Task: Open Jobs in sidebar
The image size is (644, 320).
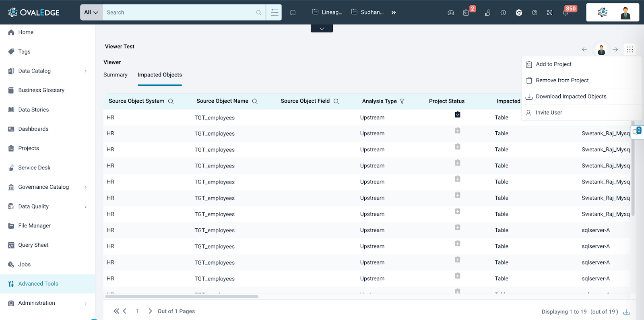Action: coord(24,264)
